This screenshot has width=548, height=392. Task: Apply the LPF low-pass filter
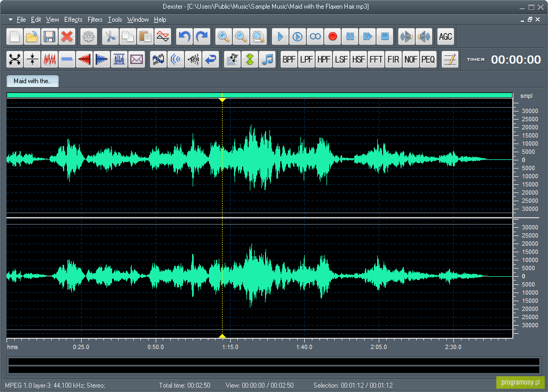coord(306,59)
